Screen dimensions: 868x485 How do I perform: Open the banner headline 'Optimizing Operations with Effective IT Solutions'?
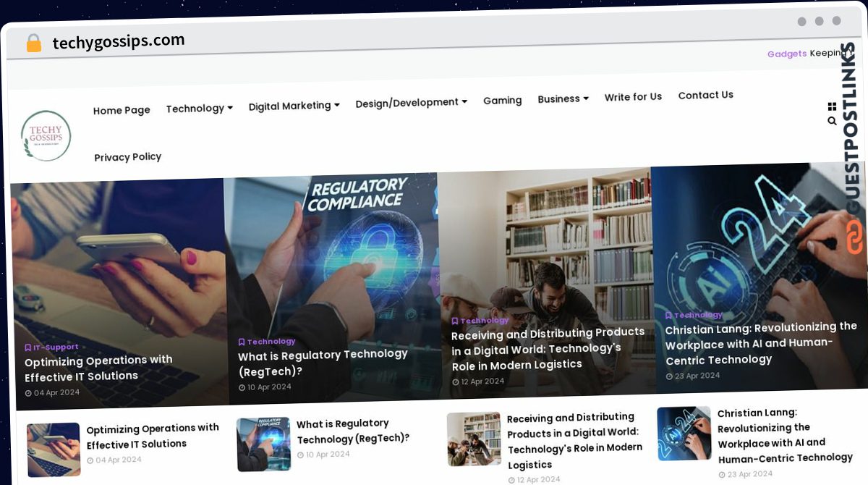click(99, 368)
